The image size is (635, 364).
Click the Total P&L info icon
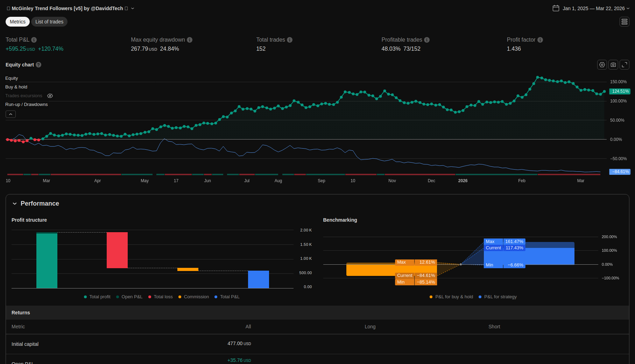coord(34,40)
